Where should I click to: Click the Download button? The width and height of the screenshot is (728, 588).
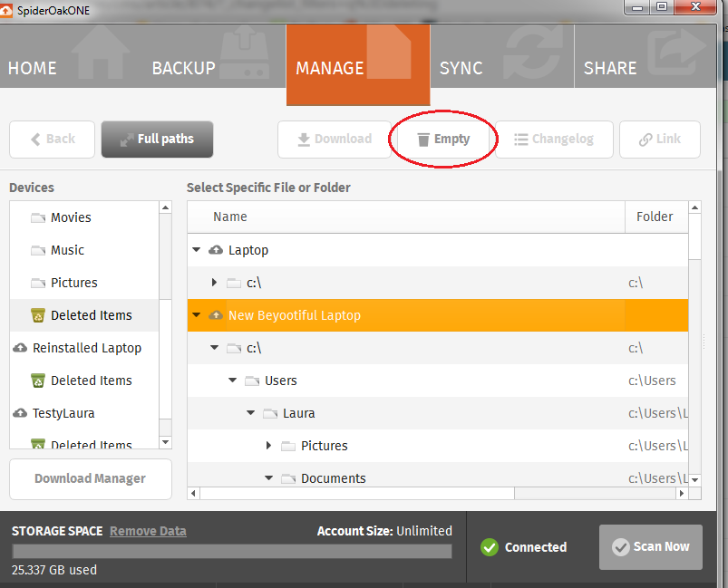335,140
